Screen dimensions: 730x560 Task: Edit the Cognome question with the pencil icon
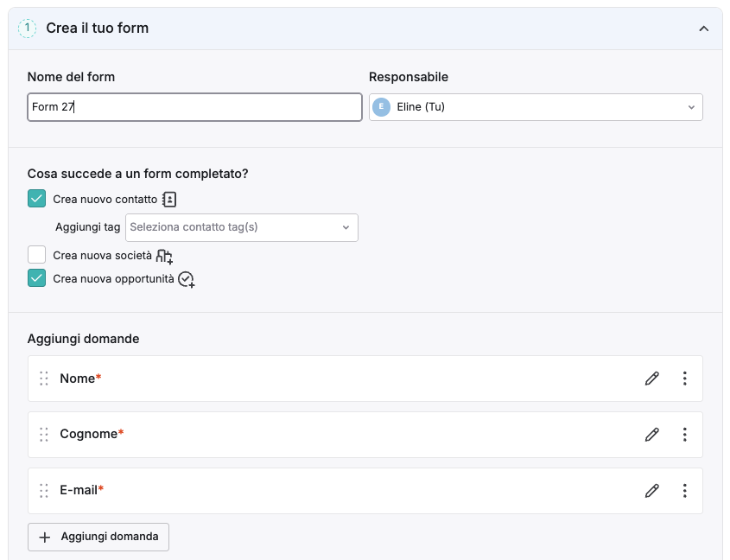[651, 434]
